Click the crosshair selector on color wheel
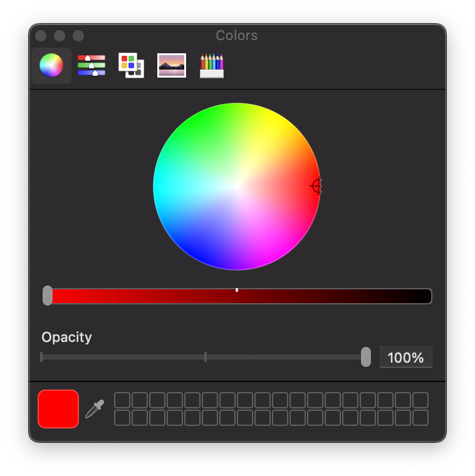Viewport: 475px width, 476px height. (x=316, y=186)
